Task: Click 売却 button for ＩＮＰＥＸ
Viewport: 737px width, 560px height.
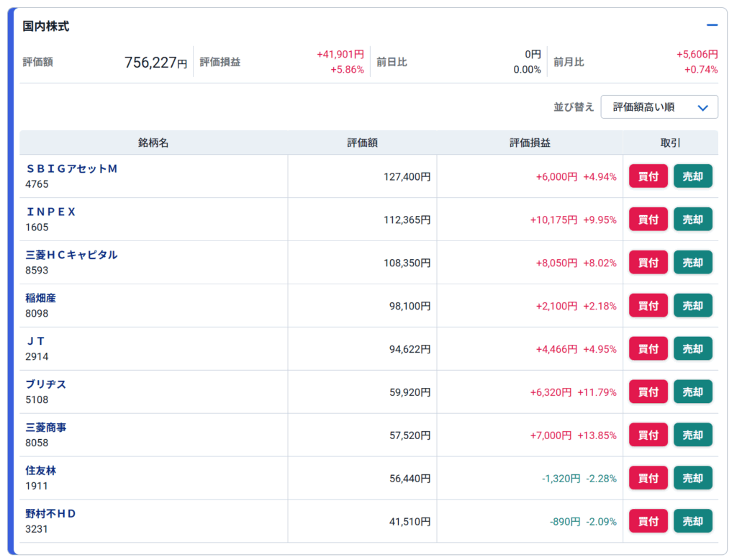Action: [x=693, y=220]
